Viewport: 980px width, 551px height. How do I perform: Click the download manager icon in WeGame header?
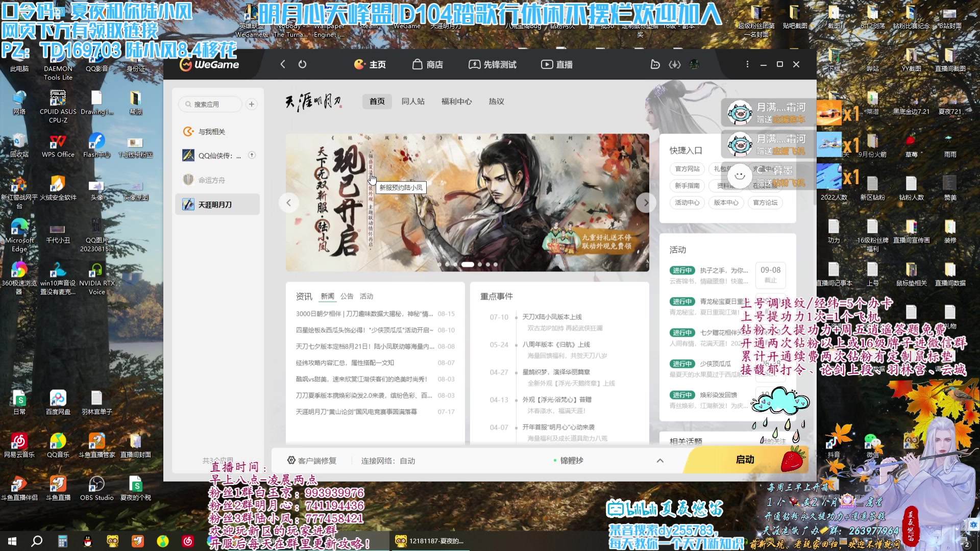tap(675, 64)
